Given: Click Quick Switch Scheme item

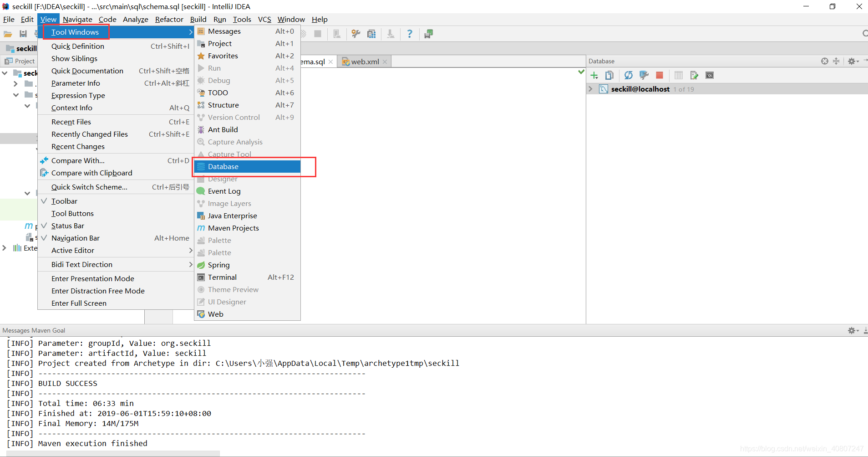Looking at the screenshot, I should (116, 187).
